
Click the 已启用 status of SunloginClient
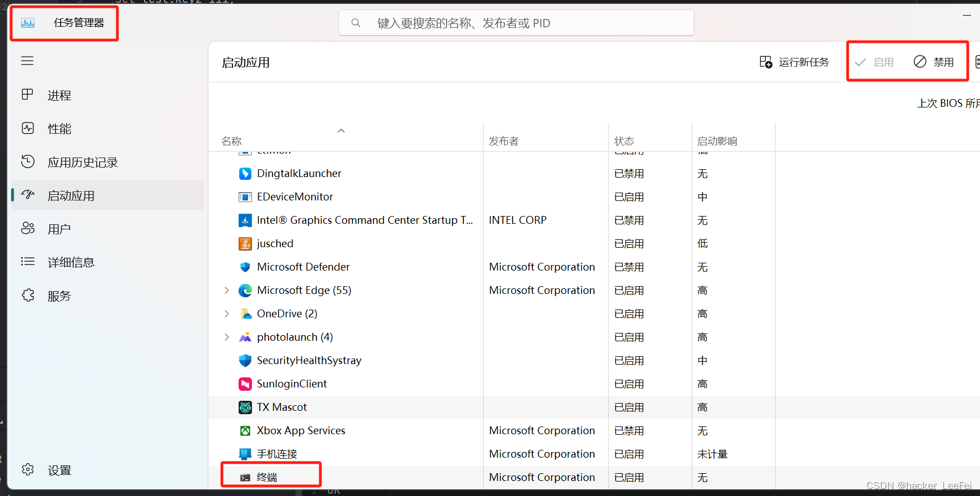629,384
